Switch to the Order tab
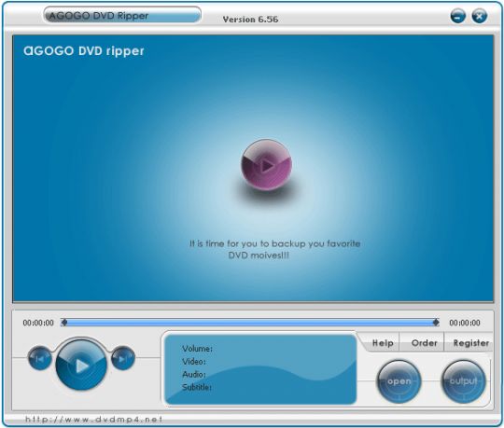This screenshot has height=428, width=504. coord(424,343)
